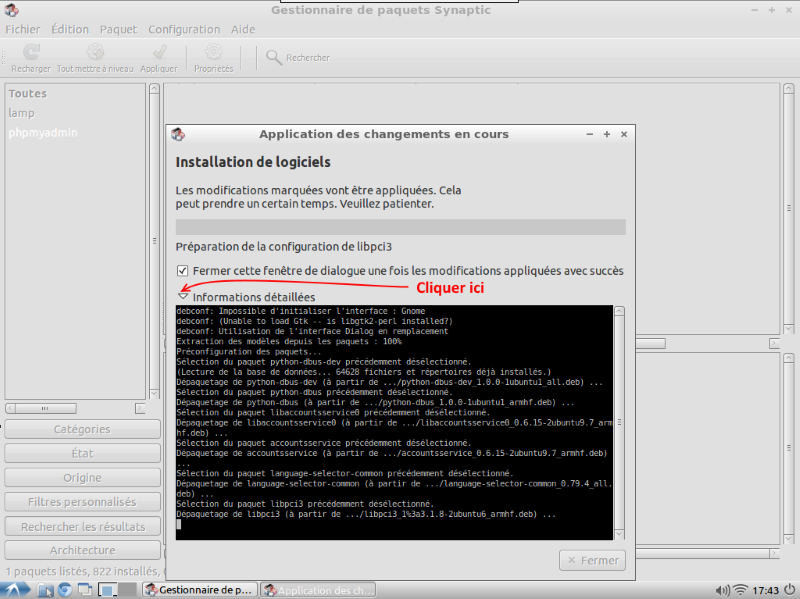Open the start menu in the taskbar
The height and width of the screenshot is (599, 800).
(13, 590)
